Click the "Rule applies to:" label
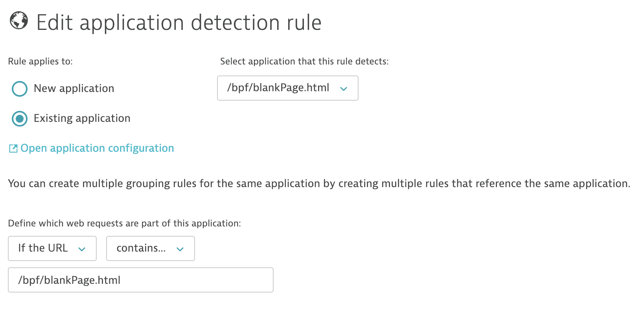 point(40,61)
